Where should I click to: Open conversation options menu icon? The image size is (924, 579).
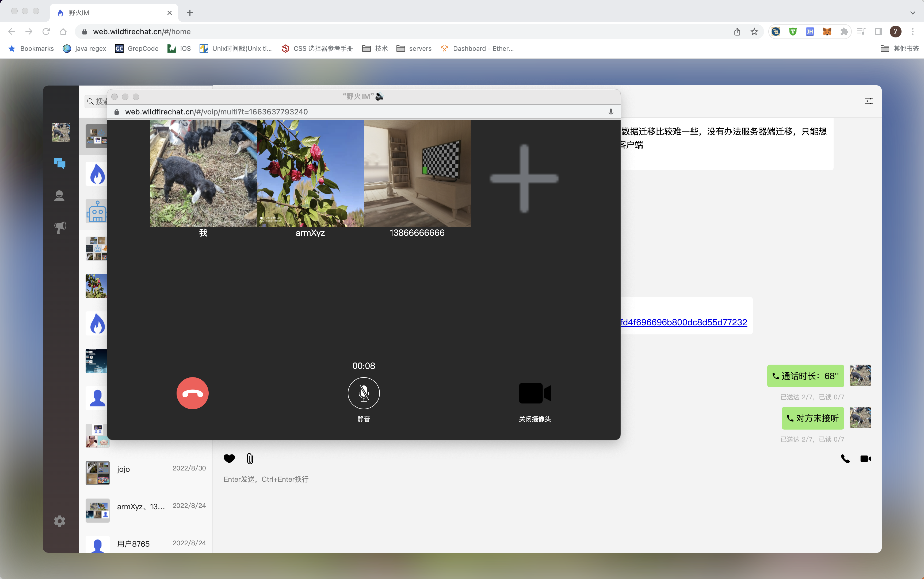[868, 101]
